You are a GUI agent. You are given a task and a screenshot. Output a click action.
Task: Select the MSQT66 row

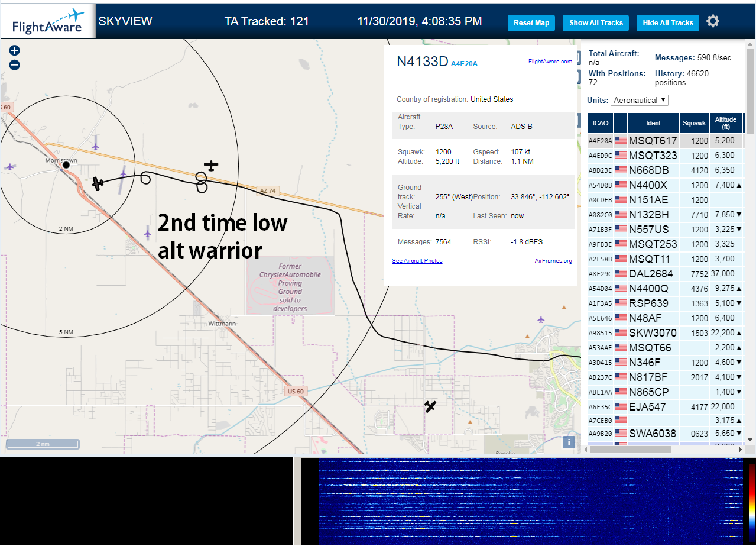point(666,348)
